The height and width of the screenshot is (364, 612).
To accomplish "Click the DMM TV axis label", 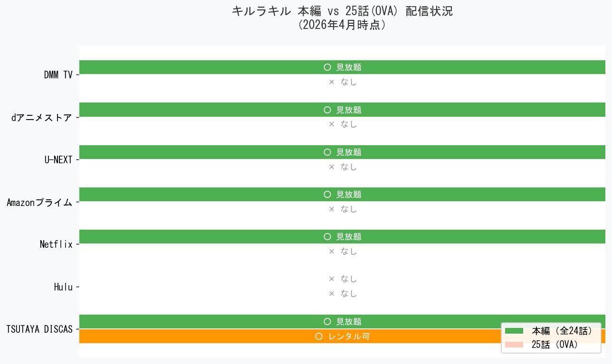I will [x=58, y=75].
